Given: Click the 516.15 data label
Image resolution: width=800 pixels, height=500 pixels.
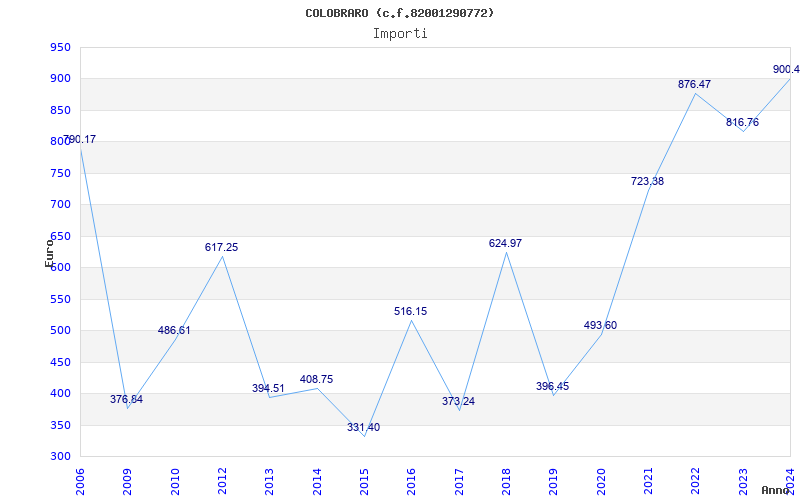Looking at the screenshot, I should (x=411, y=311).
